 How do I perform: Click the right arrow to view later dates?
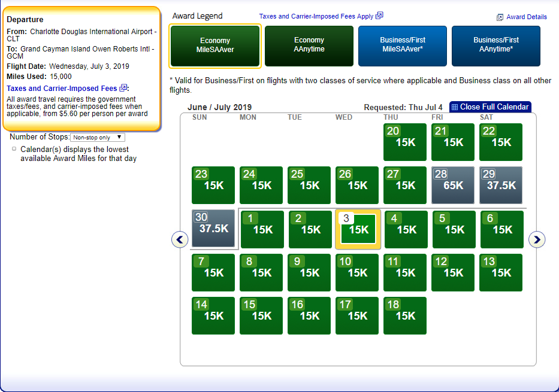[537, 239]
